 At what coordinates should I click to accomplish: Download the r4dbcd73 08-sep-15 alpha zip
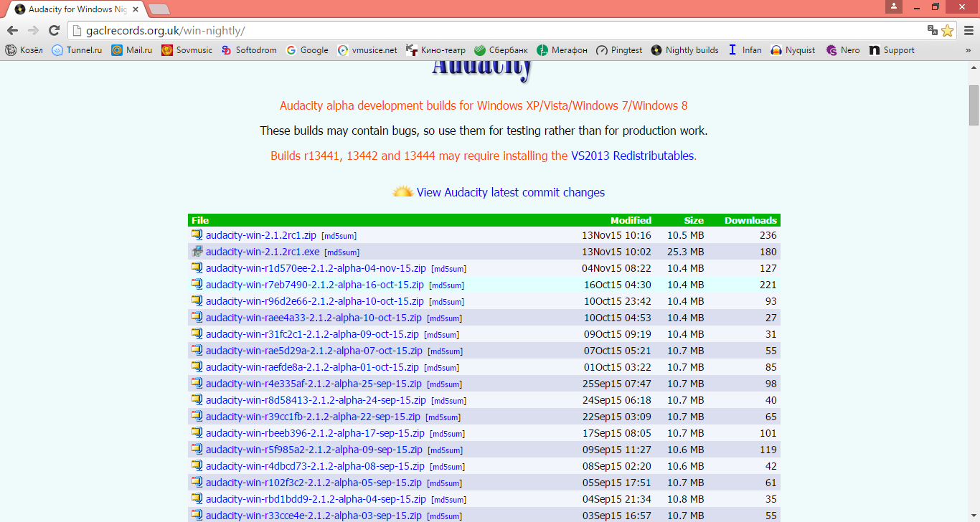[x=316, y=466]
